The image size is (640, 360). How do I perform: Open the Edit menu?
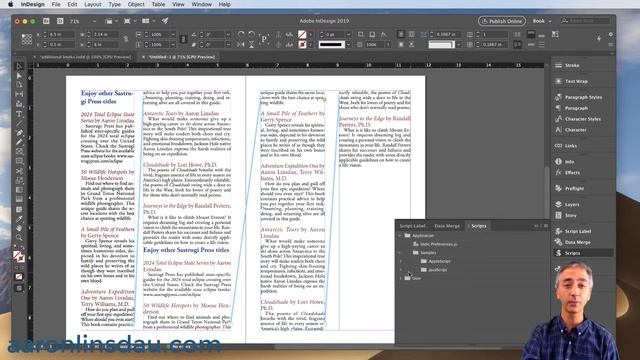click(x=72, y=4)
